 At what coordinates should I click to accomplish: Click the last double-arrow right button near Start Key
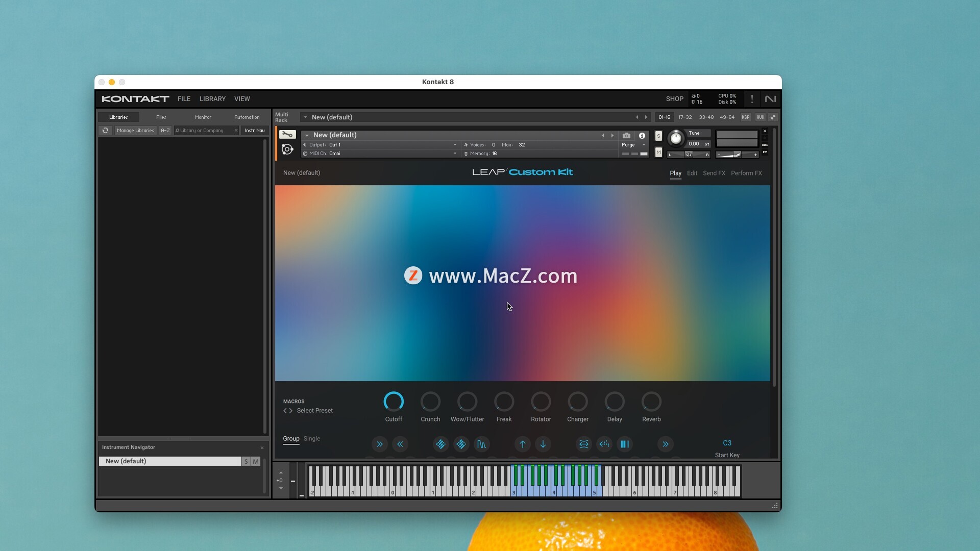[666, 444]
